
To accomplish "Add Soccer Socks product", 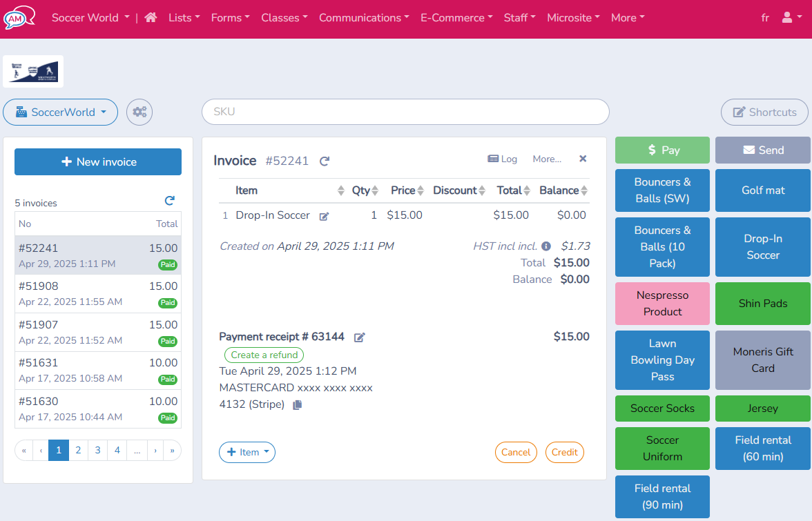I will coord(662,409).
